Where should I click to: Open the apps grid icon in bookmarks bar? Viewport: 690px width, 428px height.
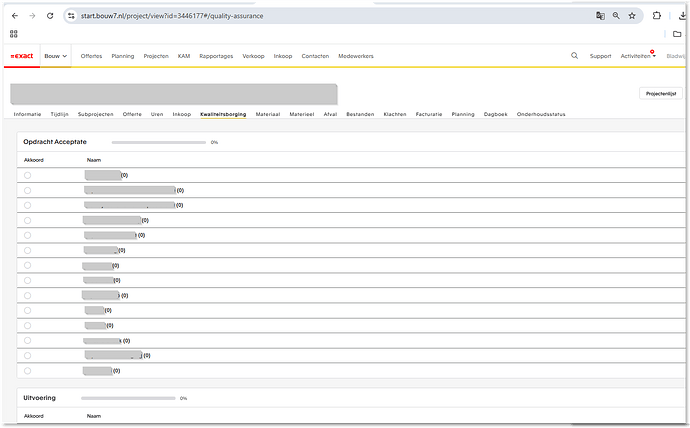(14, 33)
